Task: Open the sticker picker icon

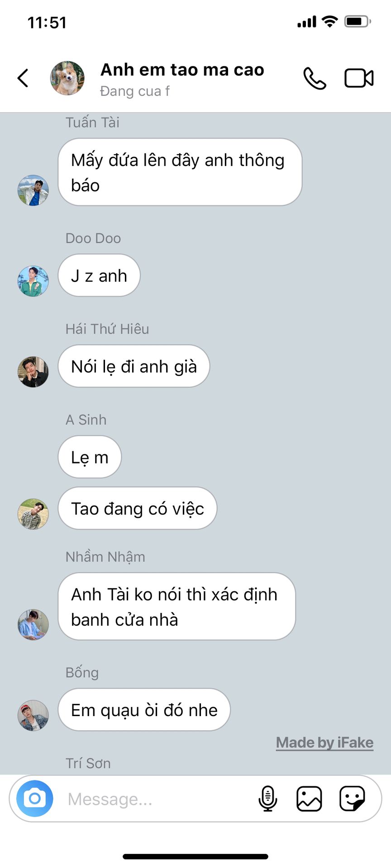Action: point(352,799)
